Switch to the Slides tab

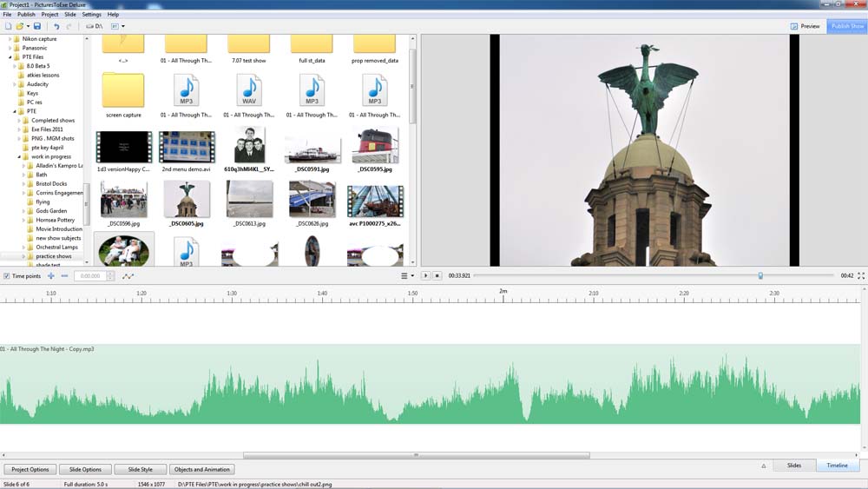(793, 466)
